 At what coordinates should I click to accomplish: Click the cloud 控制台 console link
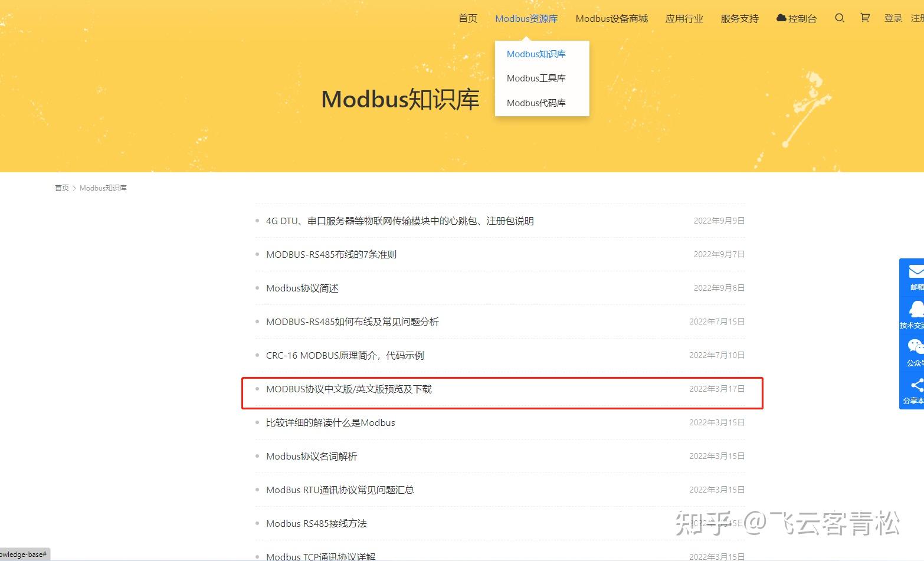pyautogui.click(x=797, y=18)
